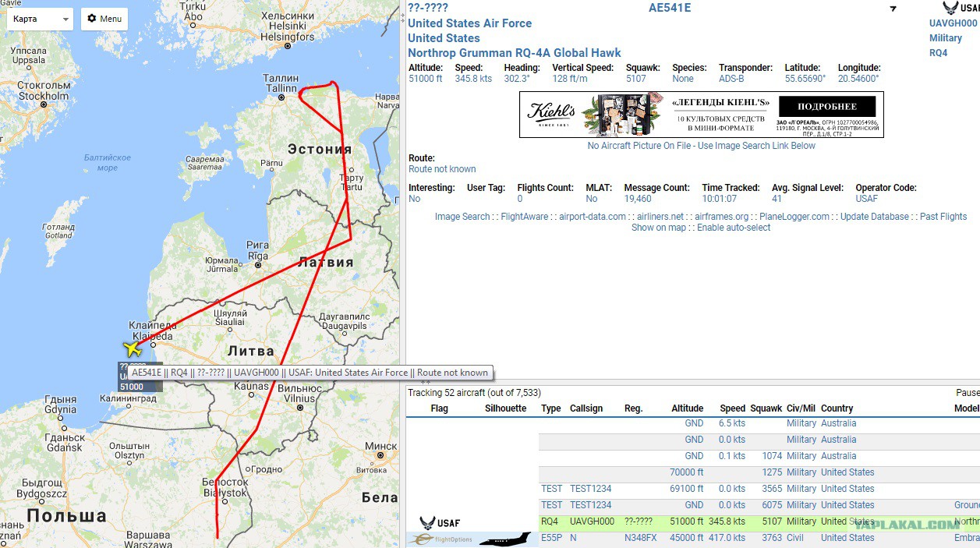Click the Transponder value ADS-B

tap(733, 79)
